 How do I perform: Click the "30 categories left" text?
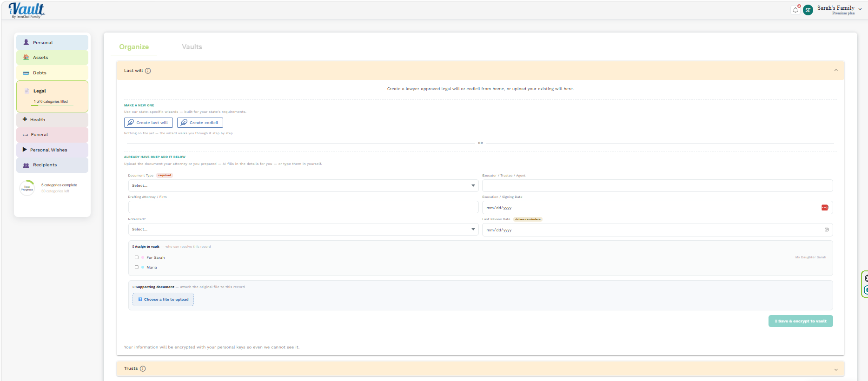(55, 191)
